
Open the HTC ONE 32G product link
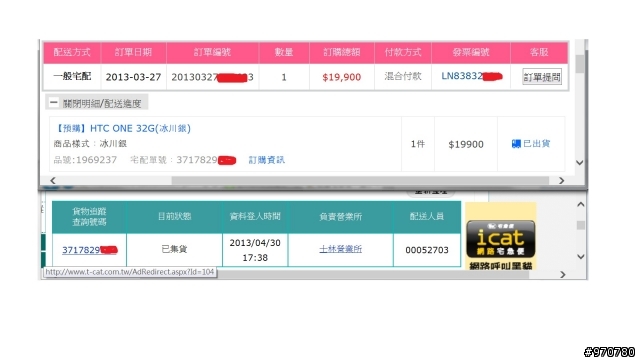coord(122,128)
